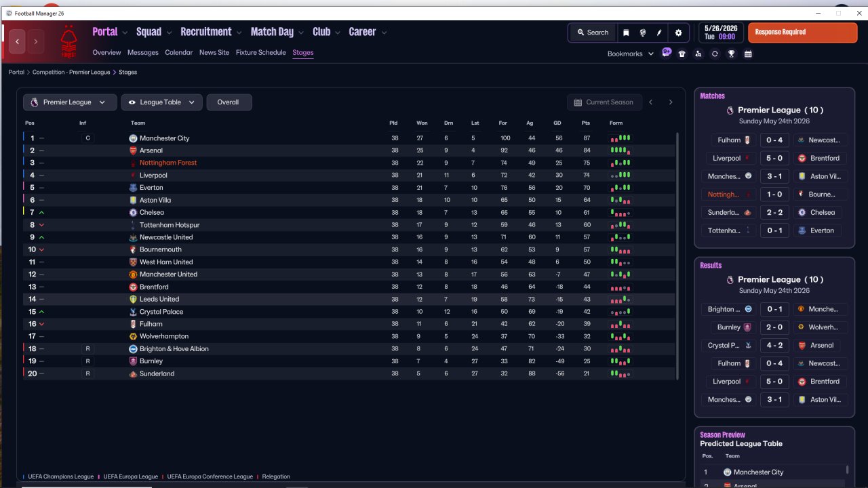Open the Liverpool 5 - 0 Brentford score in Matches

(774, 159)
